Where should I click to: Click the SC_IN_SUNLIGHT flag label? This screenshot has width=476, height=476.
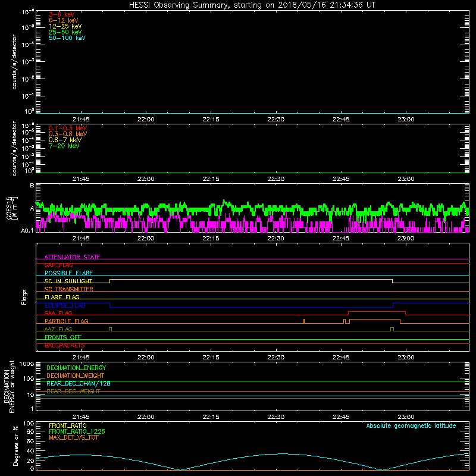[68, 281]
